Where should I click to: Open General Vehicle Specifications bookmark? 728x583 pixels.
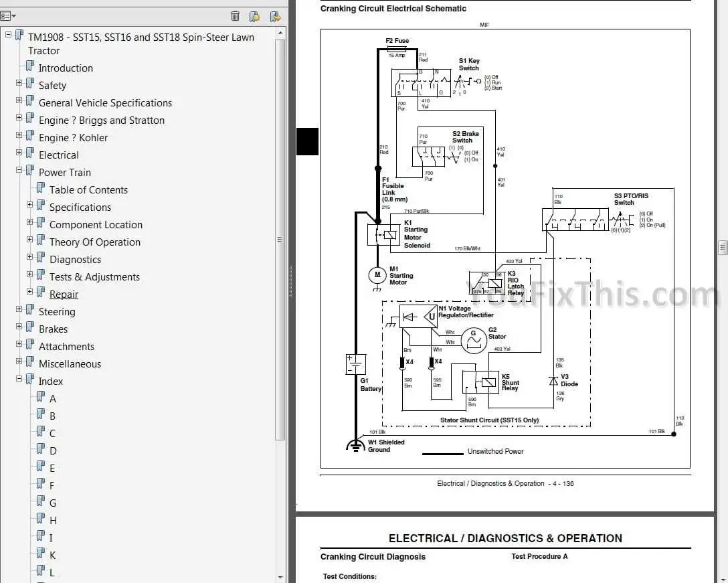pyautogui.click(x=106, y=103)
